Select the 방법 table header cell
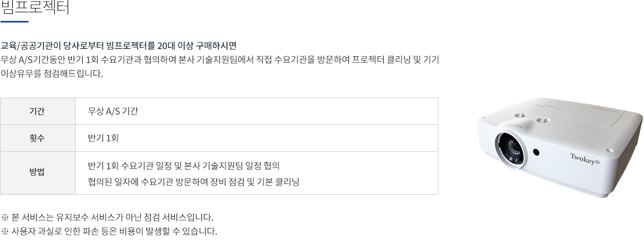This screenshot has width=644, height=243. click(x=38, y=173)
